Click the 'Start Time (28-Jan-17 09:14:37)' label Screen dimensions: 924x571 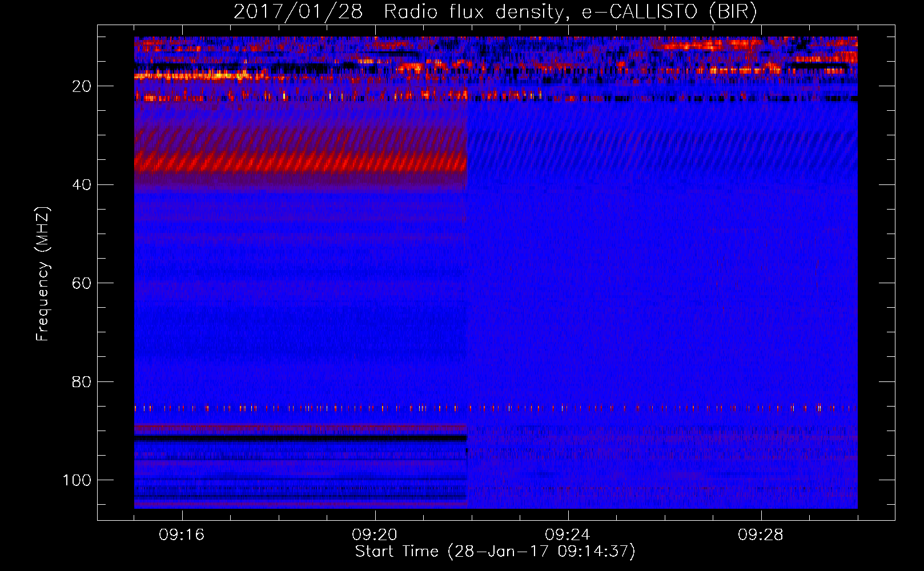495,552
